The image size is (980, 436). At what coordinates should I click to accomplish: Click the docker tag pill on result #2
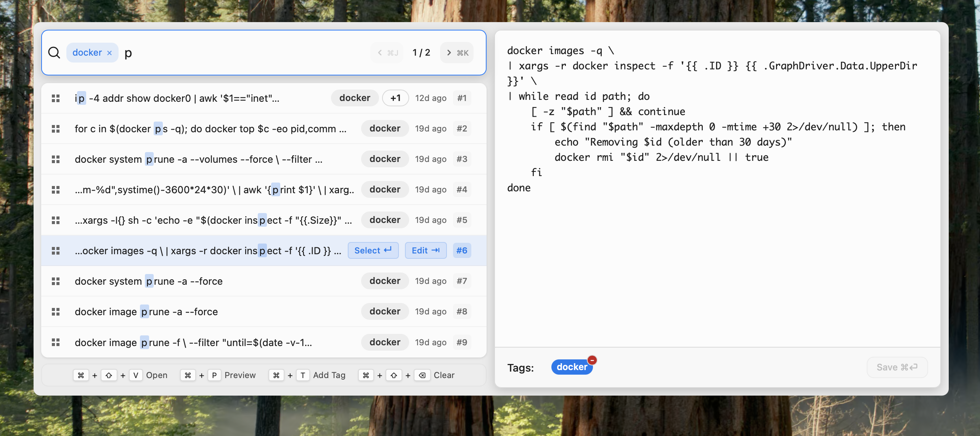[x=384, y=128]
